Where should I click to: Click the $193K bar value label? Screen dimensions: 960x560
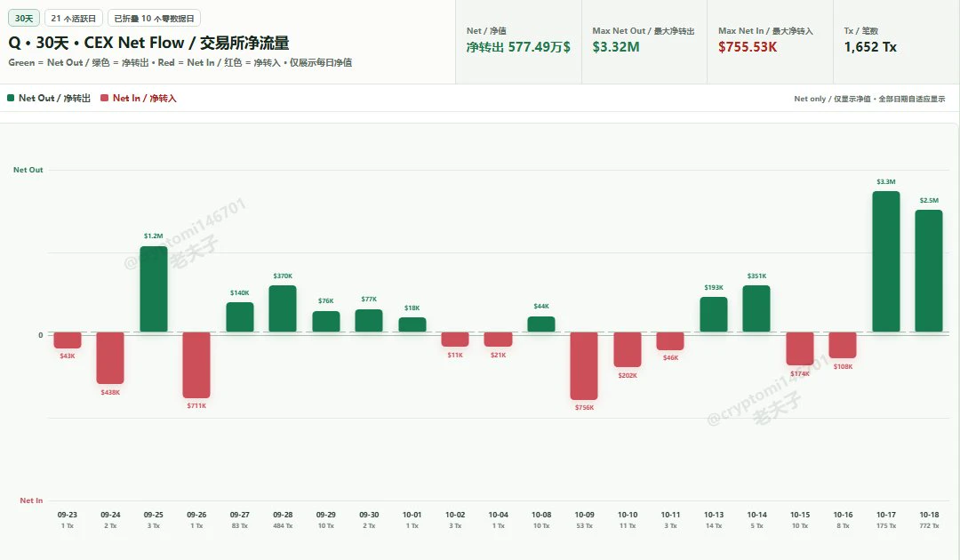click(714, 288)
